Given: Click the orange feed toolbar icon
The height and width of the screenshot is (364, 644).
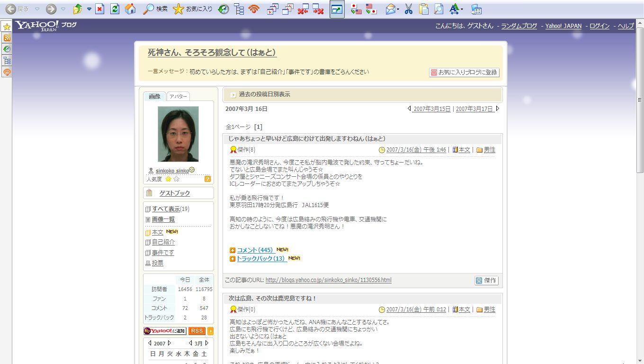Looking at the screenshot, I should point(254,9).
